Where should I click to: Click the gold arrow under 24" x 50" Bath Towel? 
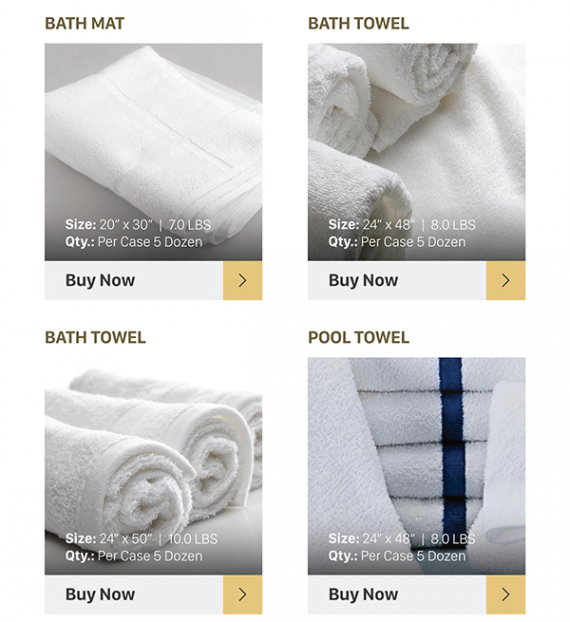pos(242,595)
